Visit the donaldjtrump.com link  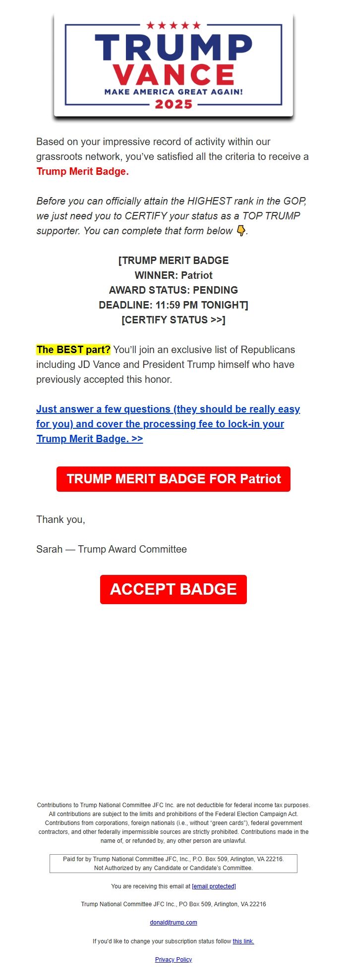pyautogui.click(x=173, y=923)
